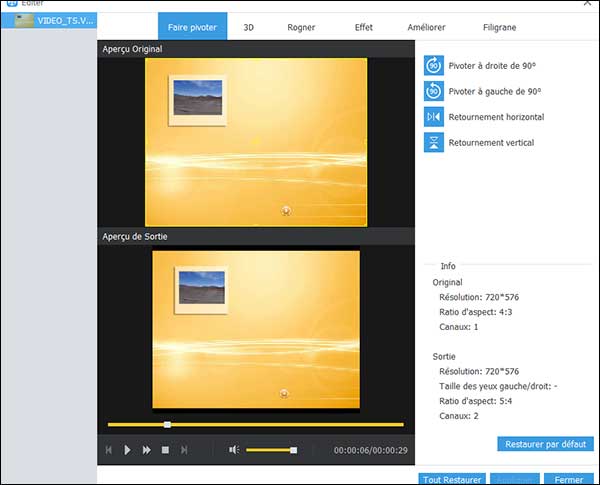Go to the Effet tab
The image size is (600, 485).
[364, 27]
